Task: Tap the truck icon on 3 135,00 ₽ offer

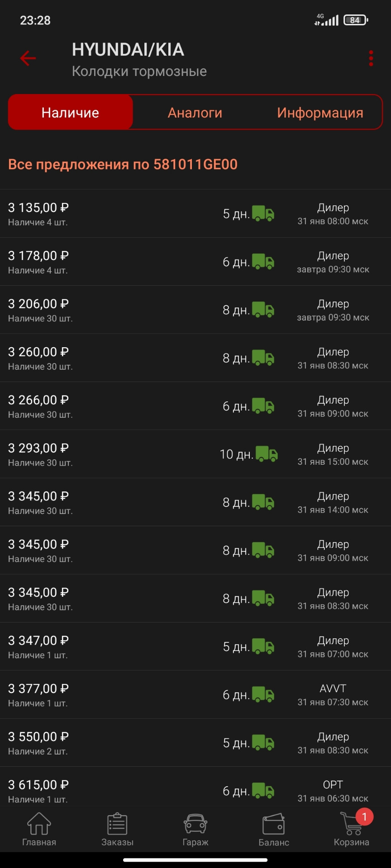Action: pos(263,213)
